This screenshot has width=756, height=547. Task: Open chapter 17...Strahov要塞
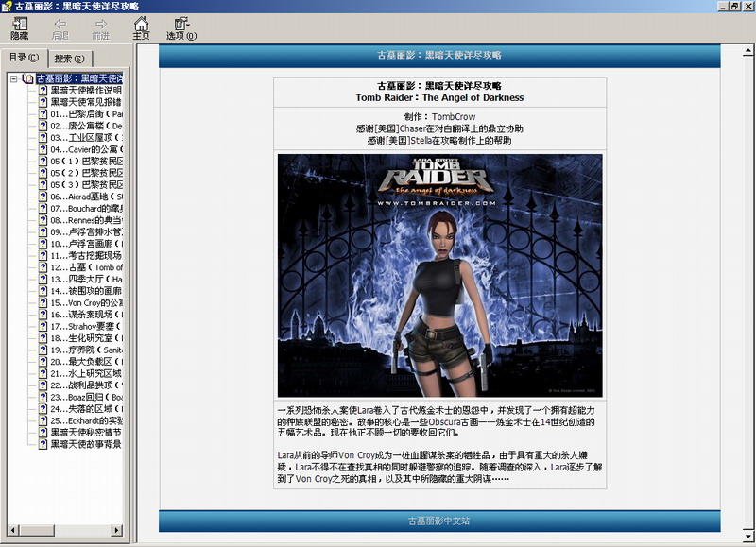click(86, 326)
